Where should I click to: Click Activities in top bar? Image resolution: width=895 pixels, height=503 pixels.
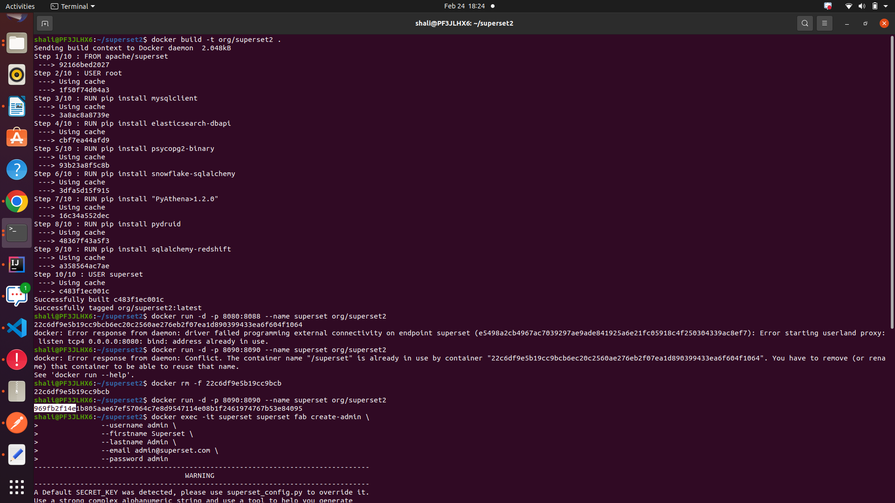[x=20, y=6]
